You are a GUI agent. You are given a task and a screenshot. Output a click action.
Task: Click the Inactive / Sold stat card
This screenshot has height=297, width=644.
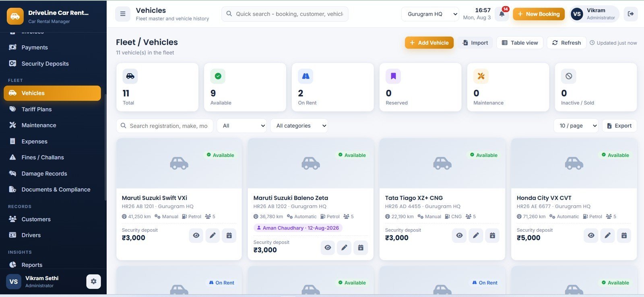(x=596, y=87)
